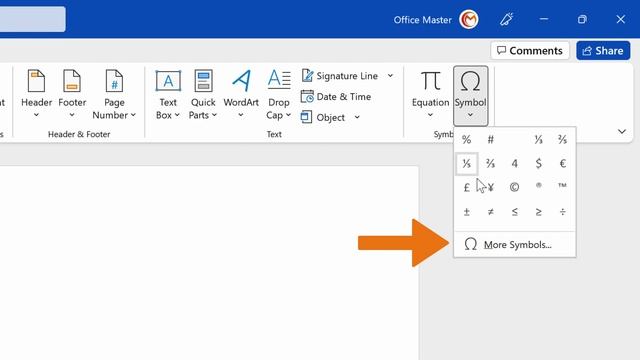Click the Office Master account name
Image resolution: width=640 pixels, height=360 pixels.
pos(422,20)
